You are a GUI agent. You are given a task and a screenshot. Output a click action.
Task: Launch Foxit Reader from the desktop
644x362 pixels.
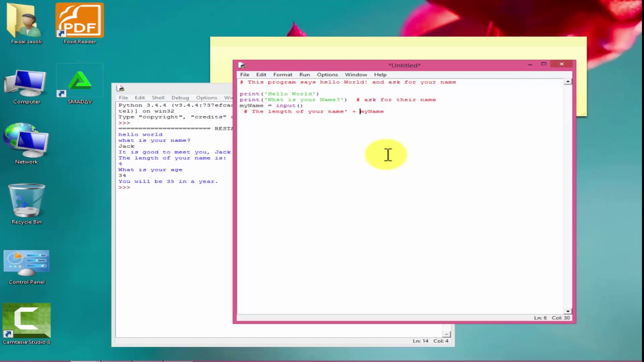pos(79,24)
